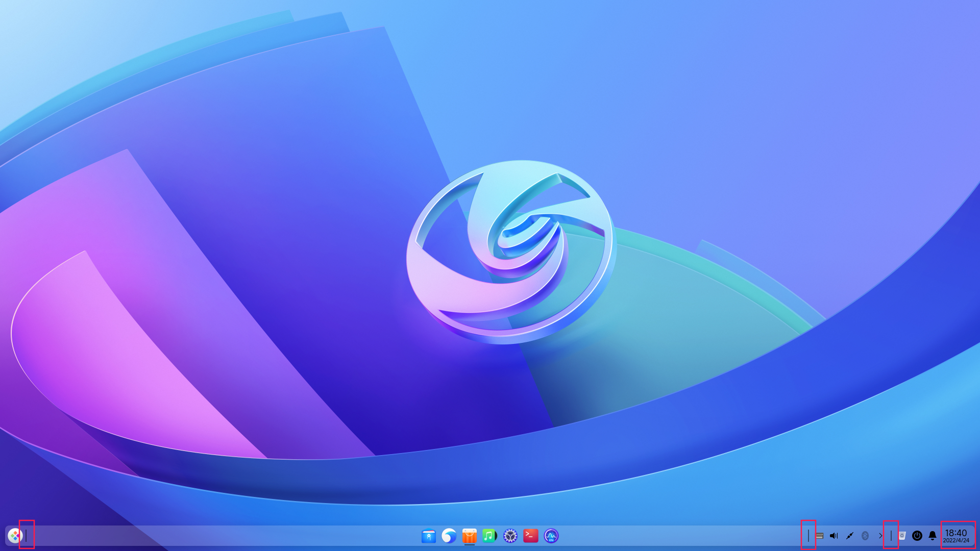This screenshot has height=551, width=980.
Task: Launch the Terminal
Action: point(531,536)
